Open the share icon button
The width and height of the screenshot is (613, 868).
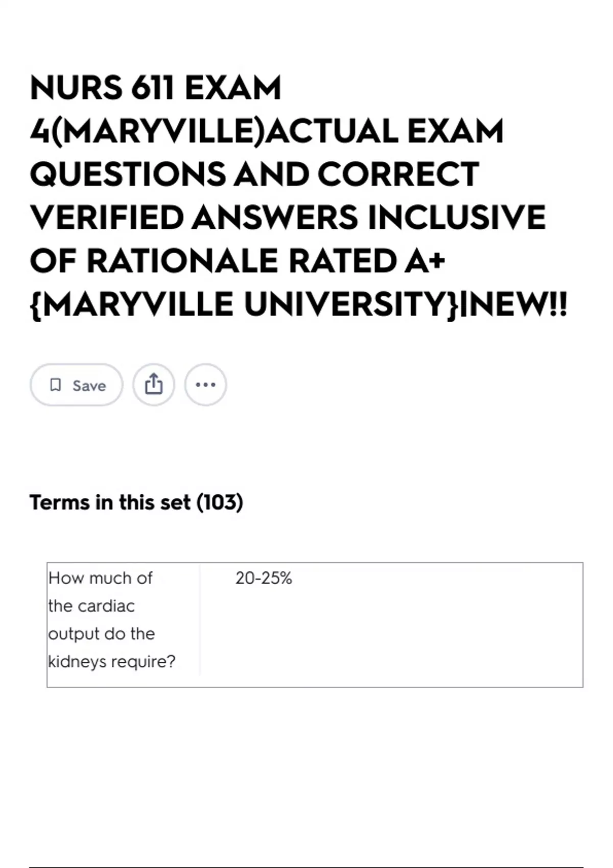click(154, 385)
